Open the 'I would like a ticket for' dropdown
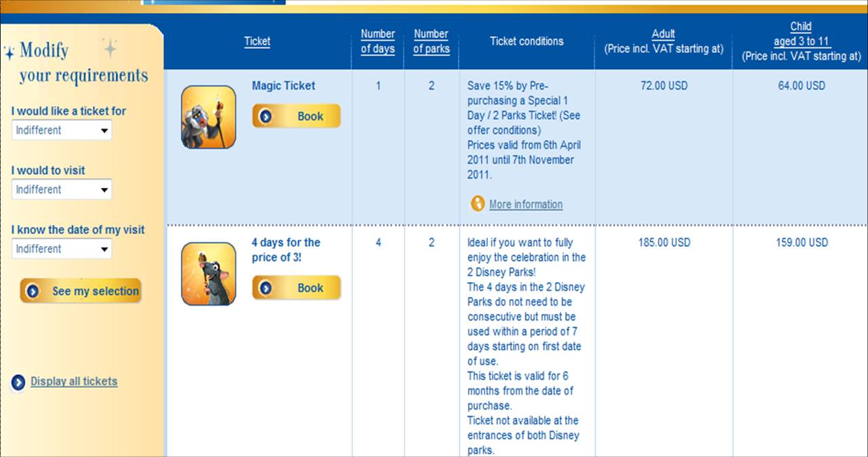 coord(62,130)
